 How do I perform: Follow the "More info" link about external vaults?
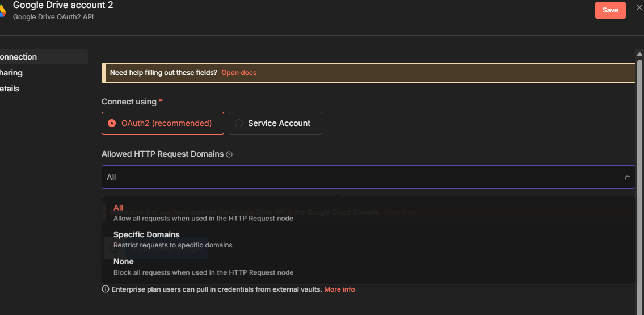tap(339, 289)
